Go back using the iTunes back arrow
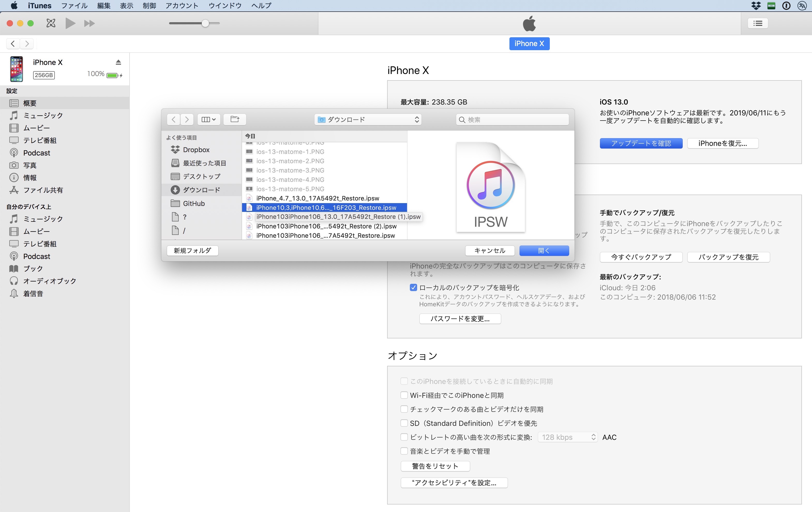Screen dimensions: 812x512 (x=13, y=43)
